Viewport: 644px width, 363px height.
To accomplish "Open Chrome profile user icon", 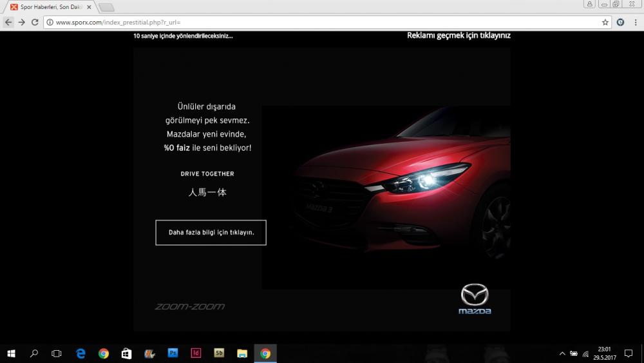I will tap(589, 4).
